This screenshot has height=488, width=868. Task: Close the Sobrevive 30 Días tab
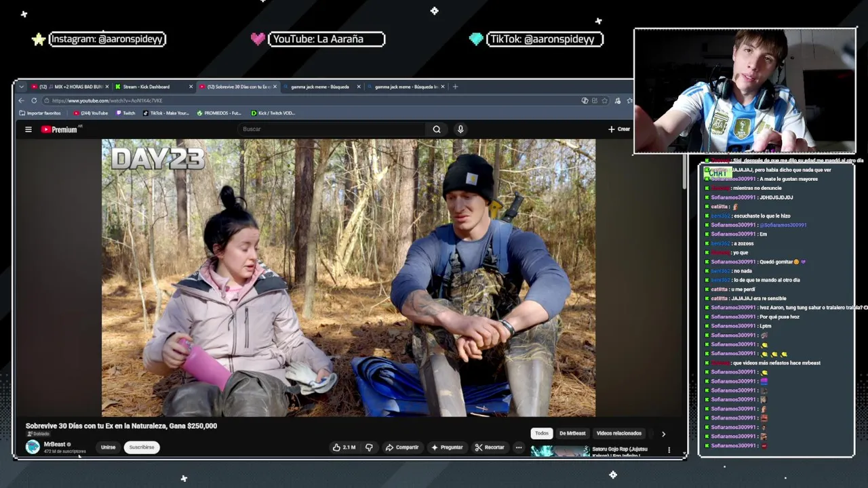pyautogui.click(x=275, y=87)
